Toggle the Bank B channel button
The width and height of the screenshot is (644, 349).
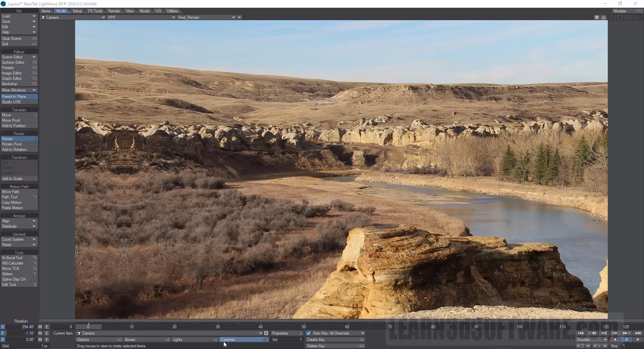tap(3, 340)
